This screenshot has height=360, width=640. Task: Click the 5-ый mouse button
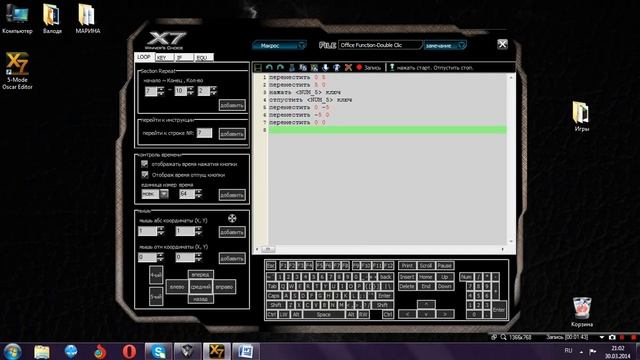(x=156, y=297)
